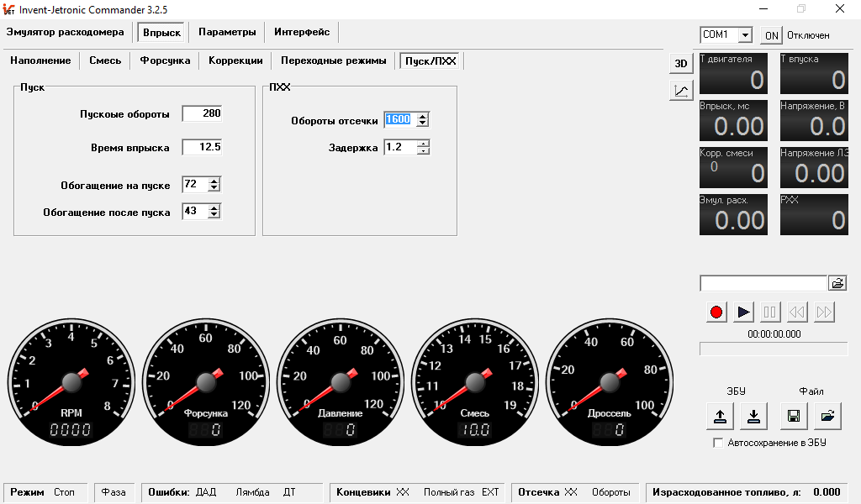Increase Обороты отсечки value with up arrow

[422, 116]
